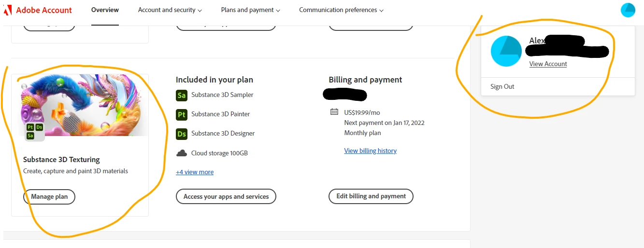644x248 pixels.
Task: Click the Adobe logo icon
Action: coord(8,10)
